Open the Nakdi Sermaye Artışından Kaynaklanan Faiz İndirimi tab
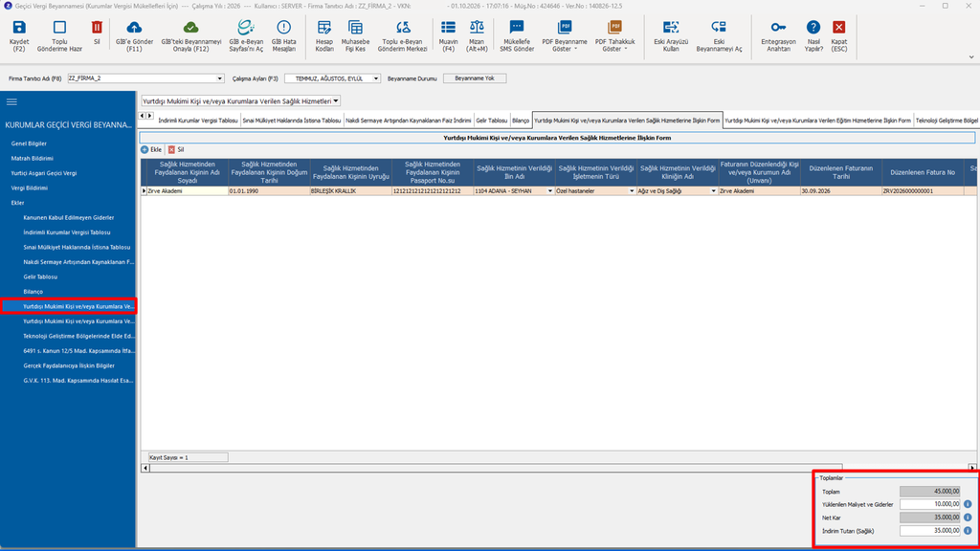980x551 pixels. coord(408,121)
